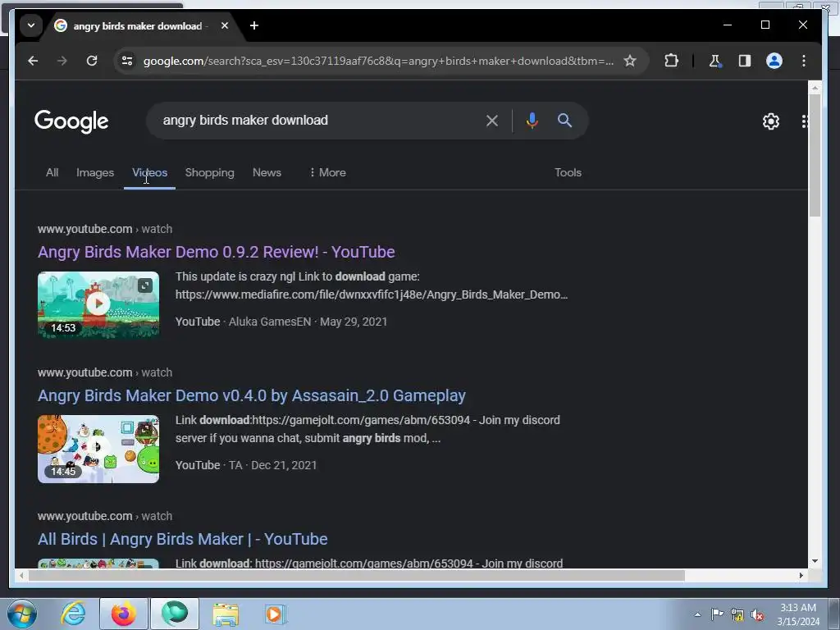Click the scroll down arrow
The image size is (840, 630).
click(x=815, y=561)
